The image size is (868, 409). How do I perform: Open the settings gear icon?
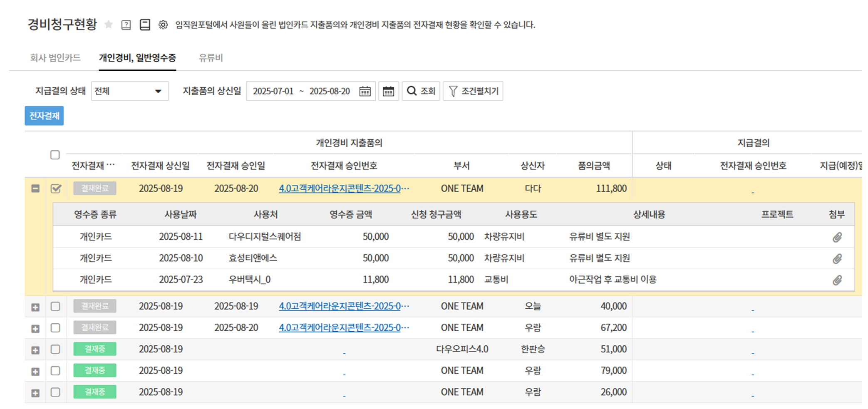(163, 25)
